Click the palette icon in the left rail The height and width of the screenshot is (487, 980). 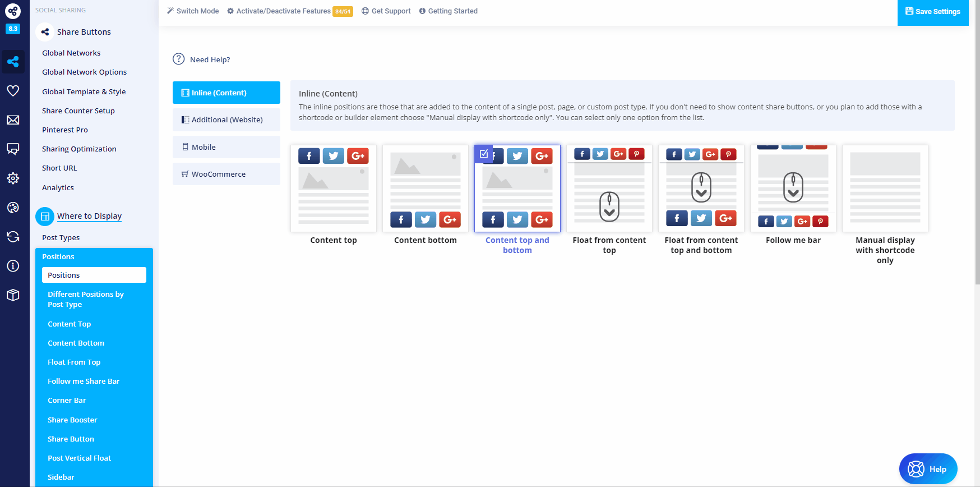click(x=13, y=208)
